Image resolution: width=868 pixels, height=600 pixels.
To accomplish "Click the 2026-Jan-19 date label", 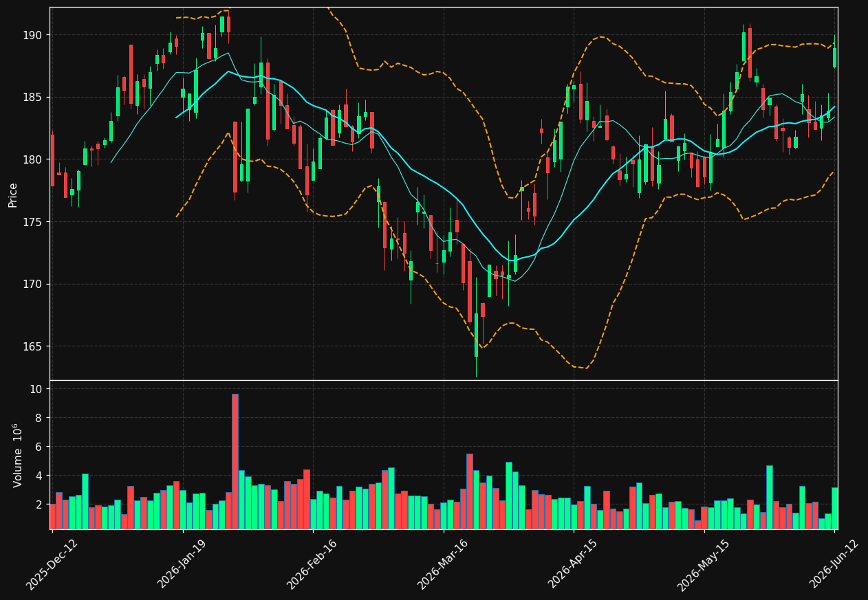I will coord(183,564).
